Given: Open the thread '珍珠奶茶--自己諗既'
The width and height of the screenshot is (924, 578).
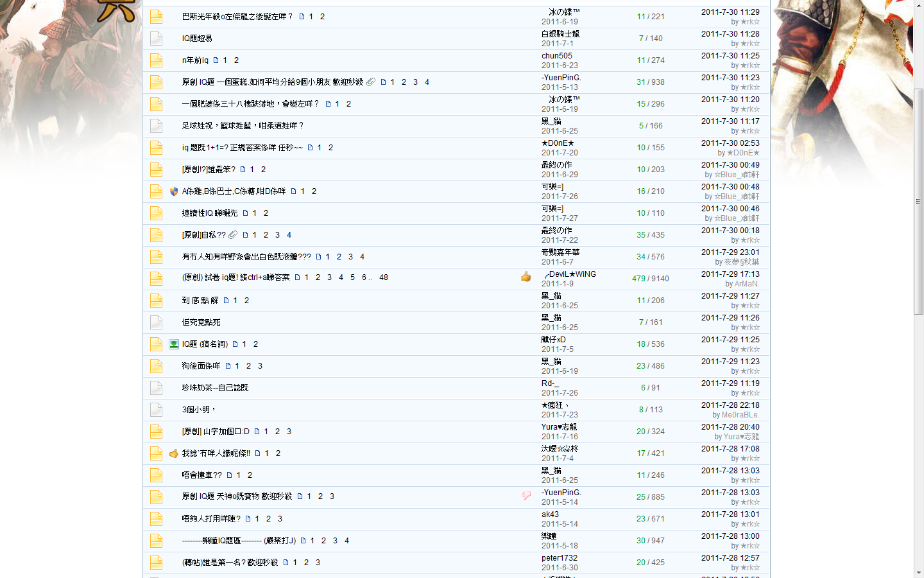Looking at the screenshot, I should [x=215, y=388].
